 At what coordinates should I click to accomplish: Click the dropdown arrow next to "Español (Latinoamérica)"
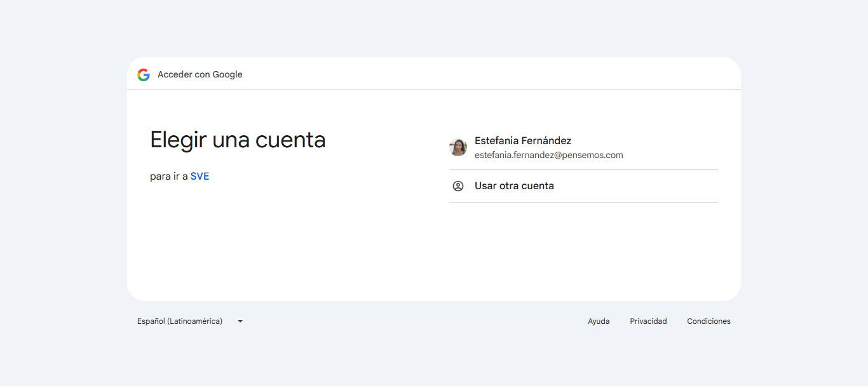[x=240, y=321]
